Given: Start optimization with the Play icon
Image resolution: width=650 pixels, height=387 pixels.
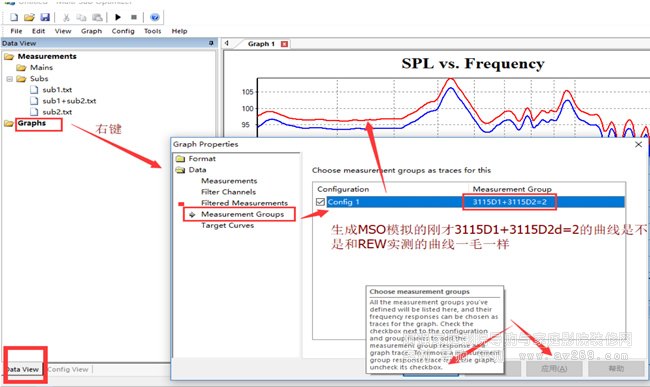Looking at the screenshot, I should coord(118,17).
